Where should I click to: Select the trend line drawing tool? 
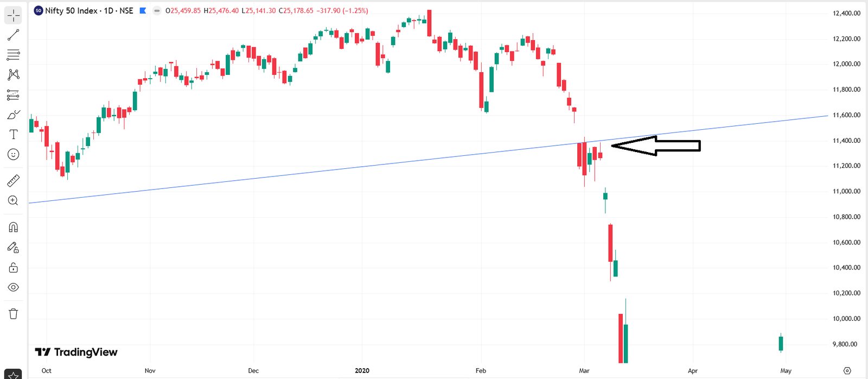click(x=14, y=35)
